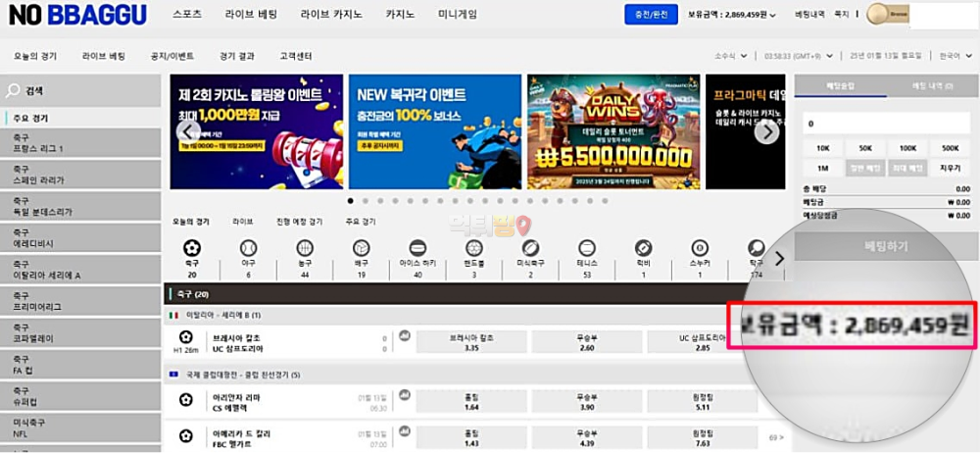Select 스페인 라리가 in the sidebar
The height and width of the screenshot is (453, 980).
(80, 175)
